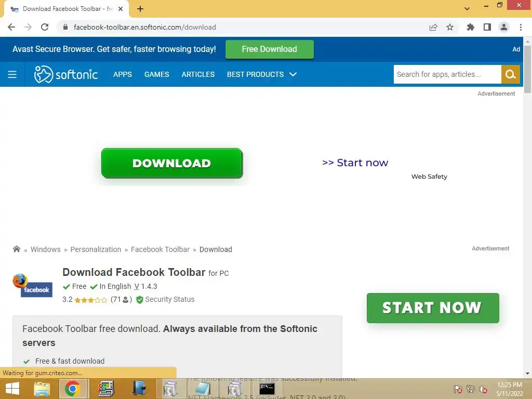Screen dimensions: 532x399
Task: Open the Windows breadcrumb link
Action: 46,249
